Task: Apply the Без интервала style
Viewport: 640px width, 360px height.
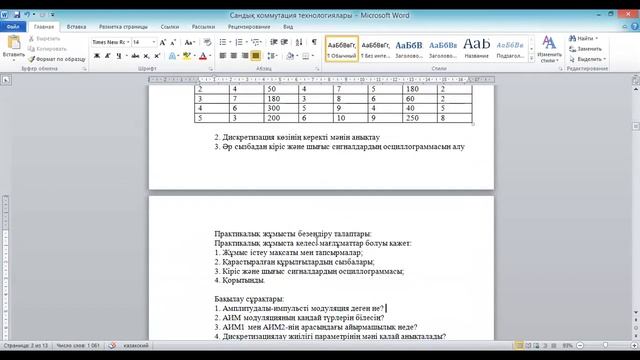Action: tap(376, 49)
